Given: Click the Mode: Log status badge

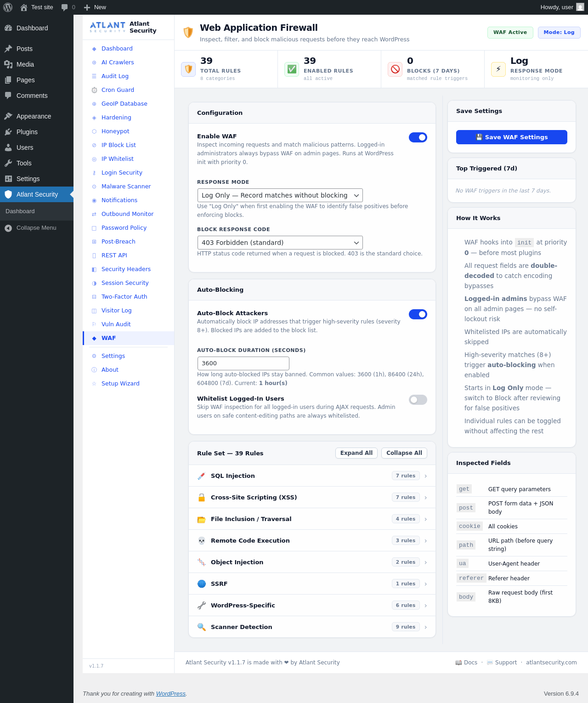Looking at the screenshot, I should [x=559, y=33].
